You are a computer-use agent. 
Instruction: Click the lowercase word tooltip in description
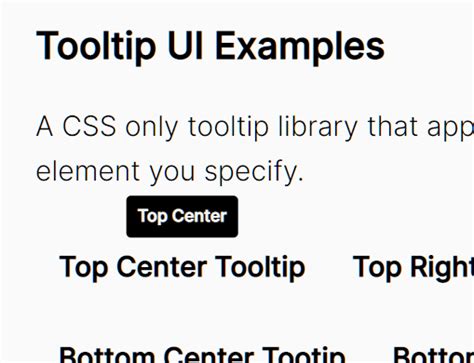pyautogui.click(x=228, y=128)
